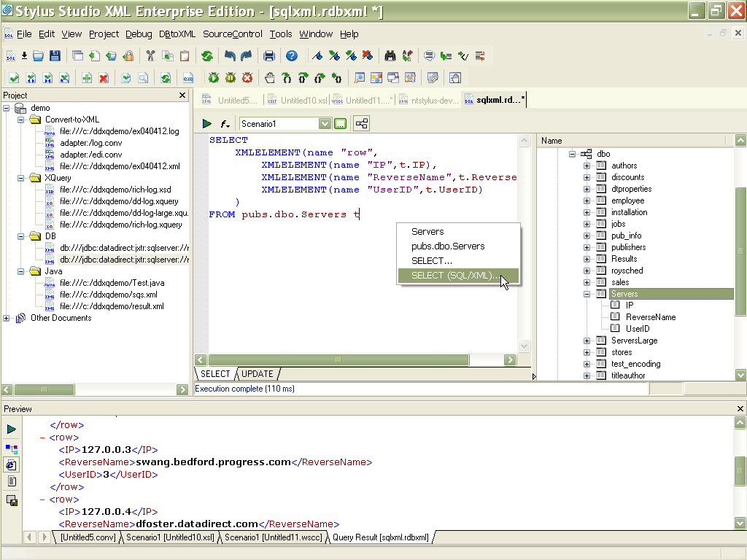
Task: Switch to the UPDATE tab
Action: click(x=256, y=373)
